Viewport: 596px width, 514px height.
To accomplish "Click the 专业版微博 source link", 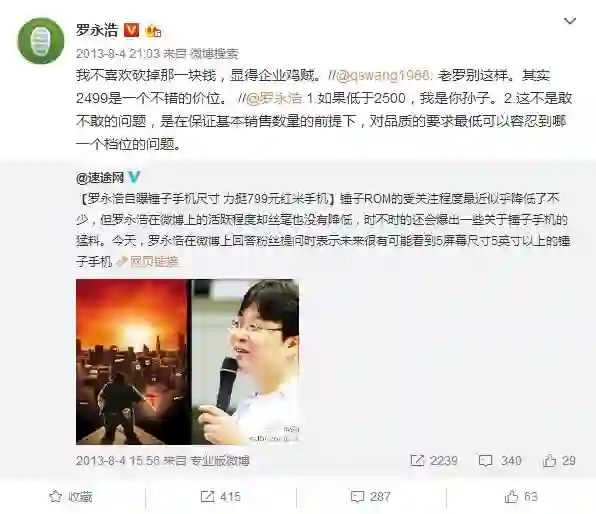I will [x=220, y=461].
